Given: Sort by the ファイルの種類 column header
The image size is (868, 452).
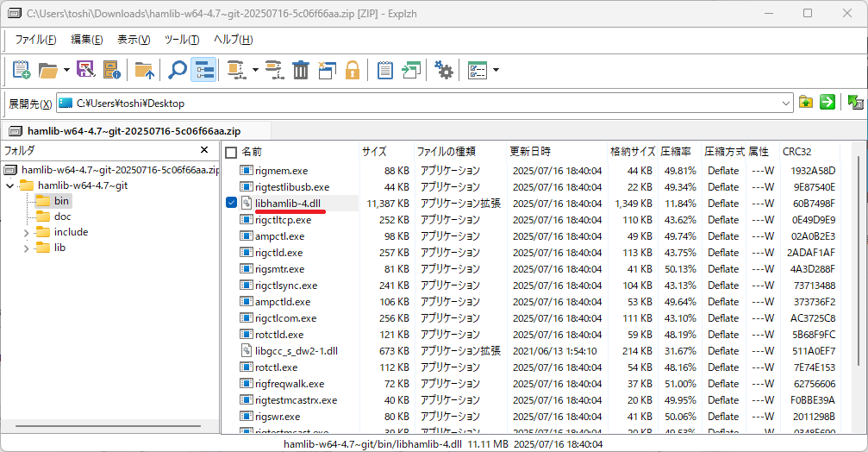Looking at the screenshot, I should (x=460, y=151).
